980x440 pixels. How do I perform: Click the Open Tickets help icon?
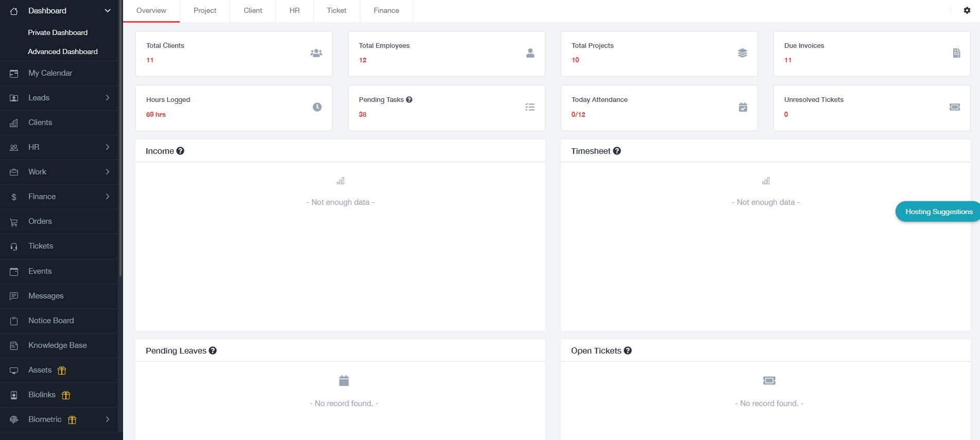click(x=628, y=350)
